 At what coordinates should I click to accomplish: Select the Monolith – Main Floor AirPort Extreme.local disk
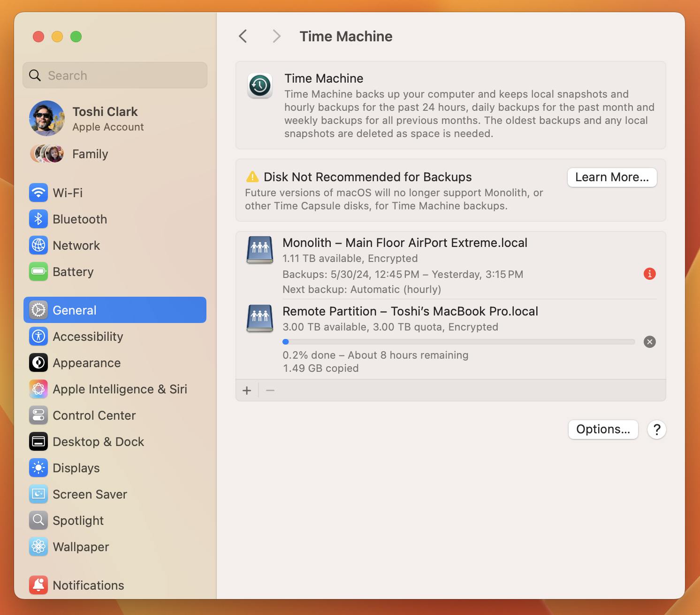coord(450,265)
